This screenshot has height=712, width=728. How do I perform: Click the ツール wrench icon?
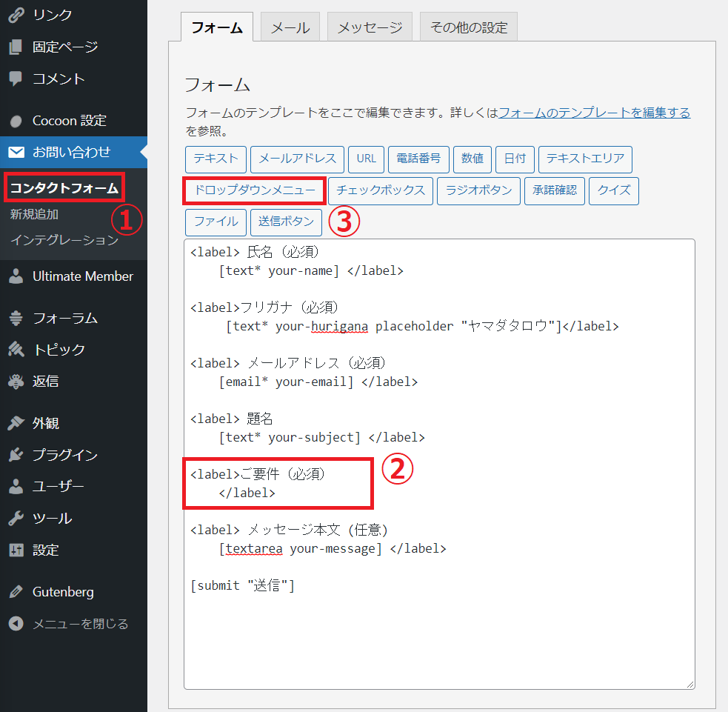(16, 519)
